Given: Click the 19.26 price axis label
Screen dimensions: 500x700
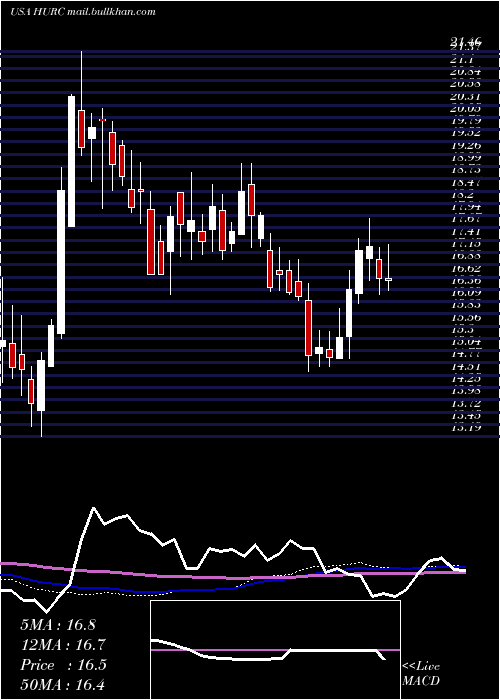Looking at the screenshot, I should (x=466, y=146).
